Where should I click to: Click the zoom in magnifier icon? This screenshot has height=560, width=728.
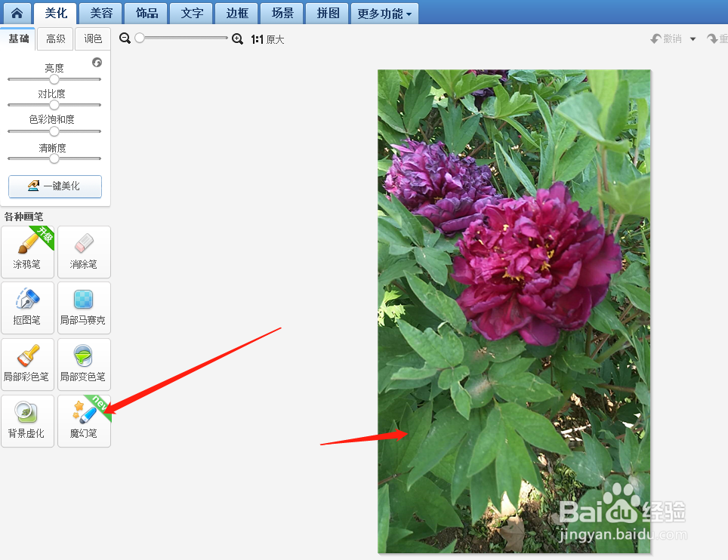point(237,39)
